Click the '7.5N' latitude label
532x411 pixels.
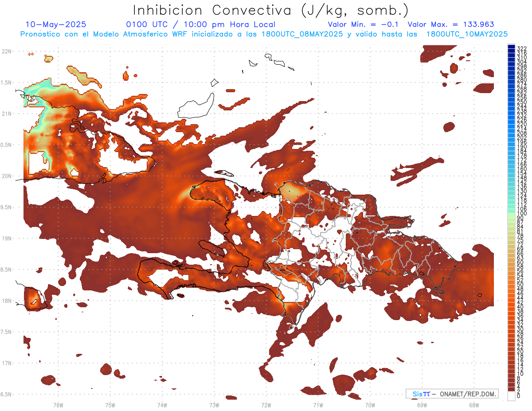(6, 332)
